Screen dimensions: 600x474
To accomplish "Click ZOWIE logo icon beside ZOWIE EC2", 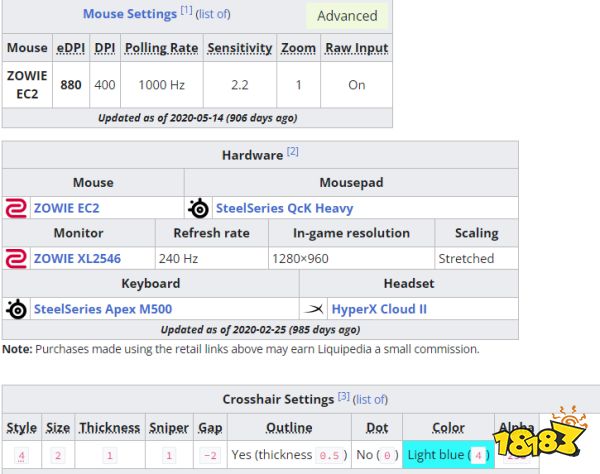I will [x=16, y=208].
